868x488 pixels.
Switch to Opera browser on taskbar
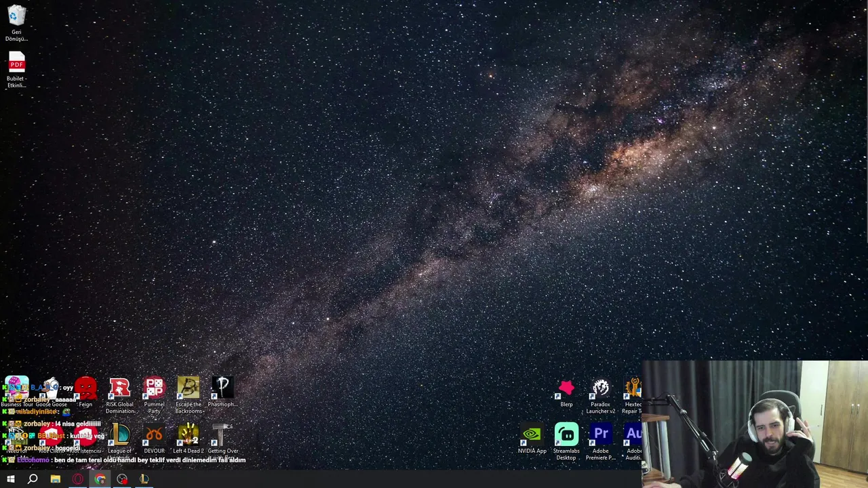[78, 479]
